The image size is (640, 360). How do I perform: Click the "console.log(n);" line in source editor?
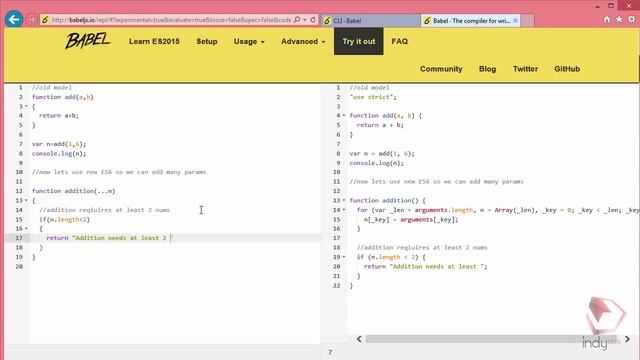59,153
